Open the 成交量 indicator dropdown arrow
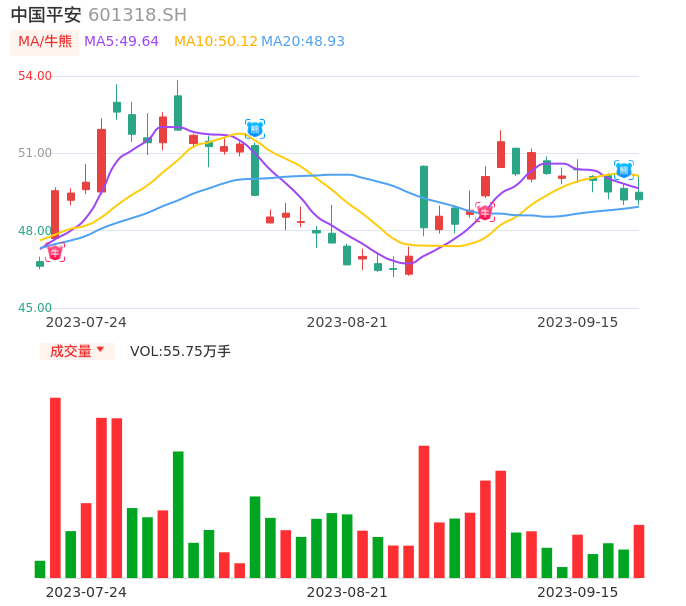The height and width of the screenshot is (606, 686). [x=100, y=350]
